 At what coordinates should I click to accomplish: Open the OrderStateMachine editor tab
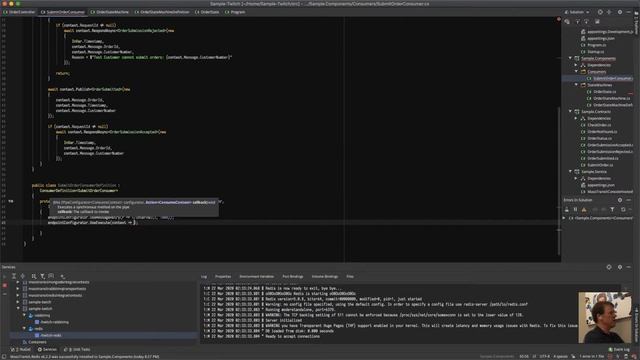coord(109,12)
